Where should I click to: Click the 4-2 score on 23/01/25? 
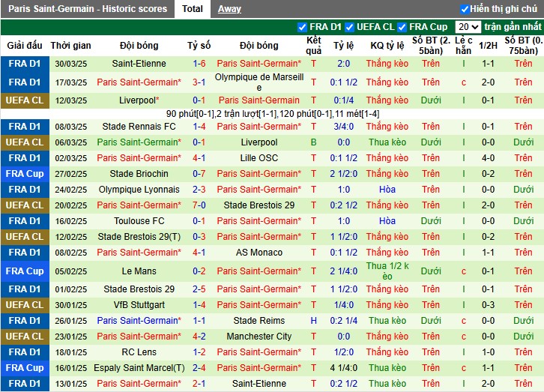tap(199, 336)
